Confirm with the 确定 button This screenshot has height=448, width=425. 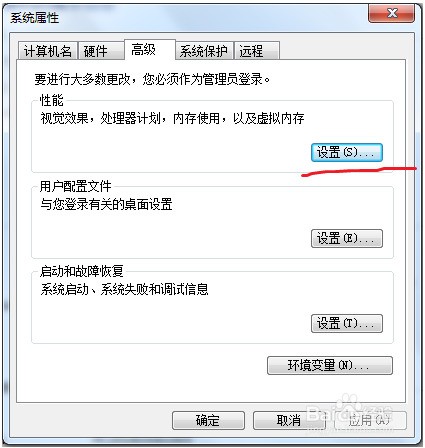click(208, 420)
